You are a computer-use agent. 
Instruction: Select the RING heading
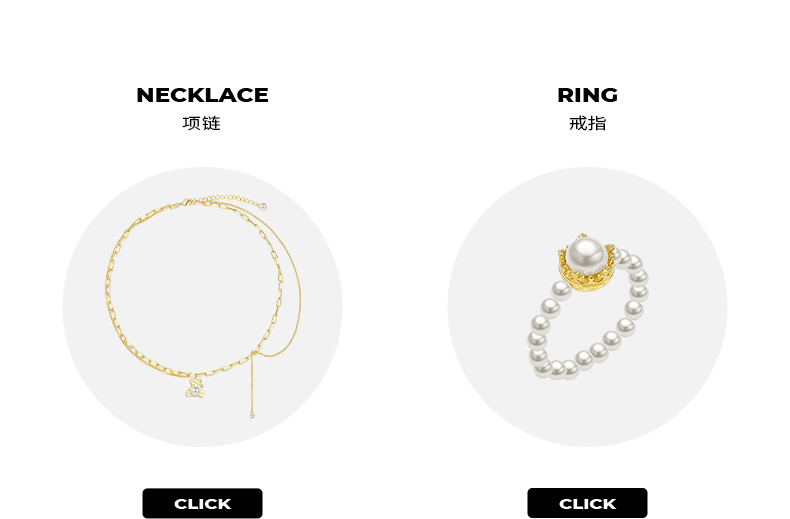tap(587, 95)
